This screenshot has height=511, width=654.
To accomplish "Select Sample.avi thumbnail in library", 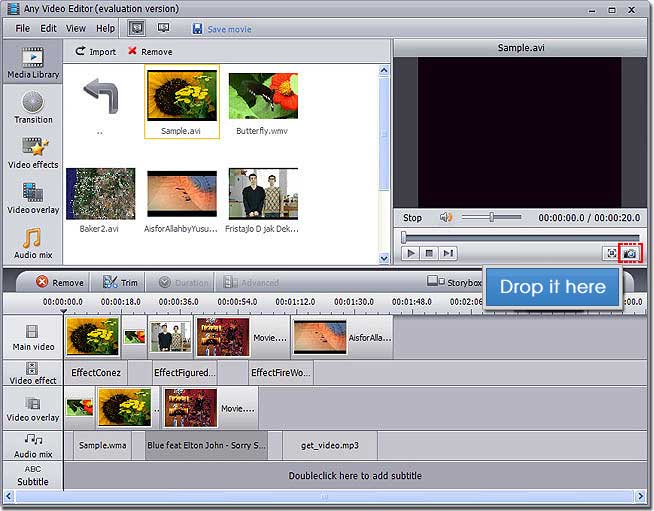I will (182, 101).
